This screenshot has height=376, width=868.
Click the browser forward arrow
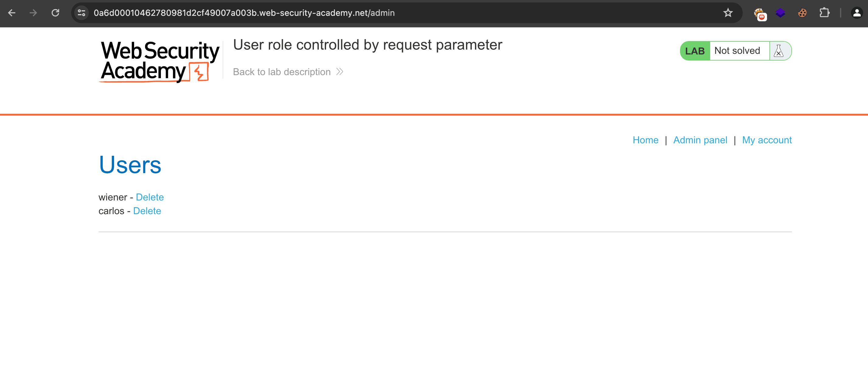[x=33, y=13]
